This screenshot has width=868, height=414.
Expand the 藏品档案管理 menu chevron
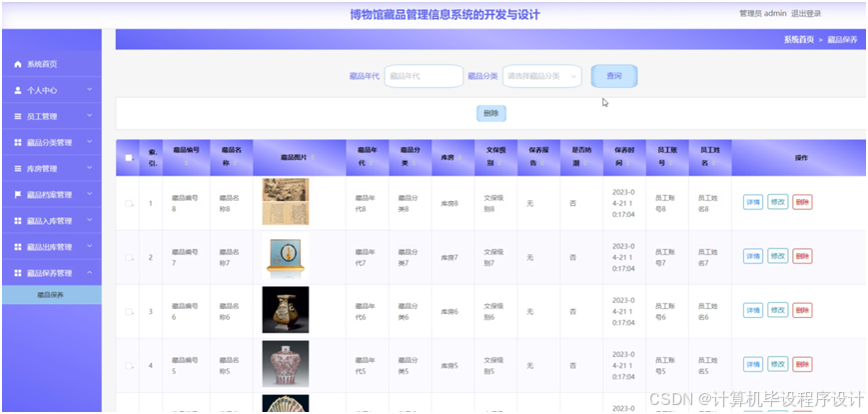(x=90, y=194)
